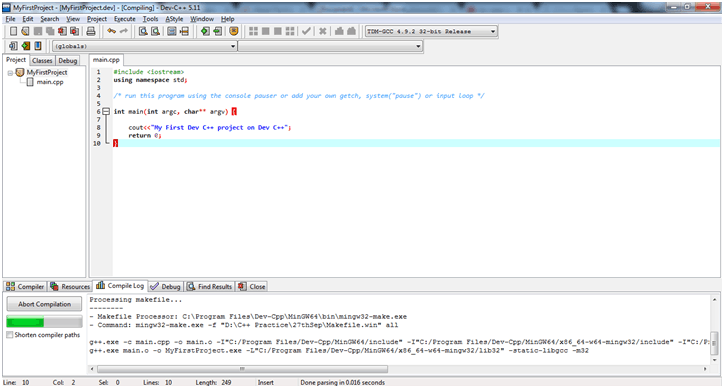Image resolution: width=724 pixels, height=388 pixels.
Task: Click the Run toolbar icon
Action: point(265,31)
